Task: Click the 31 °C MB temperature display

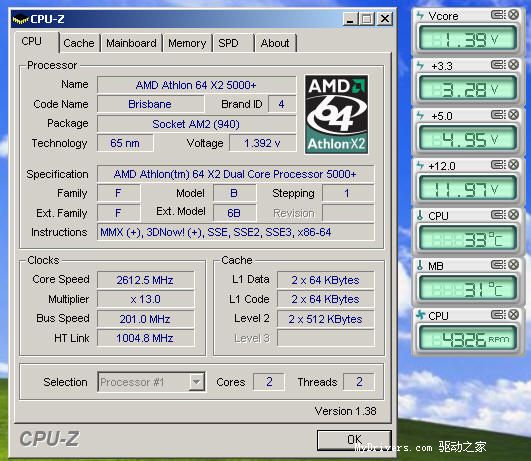Action: [467, 289]
